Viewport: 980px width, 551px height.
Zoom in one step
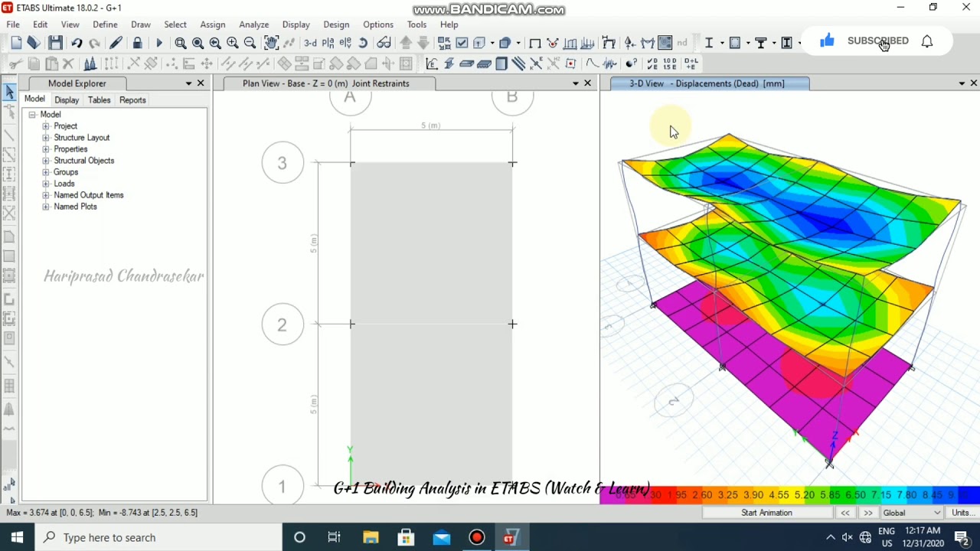click(233, 44)
